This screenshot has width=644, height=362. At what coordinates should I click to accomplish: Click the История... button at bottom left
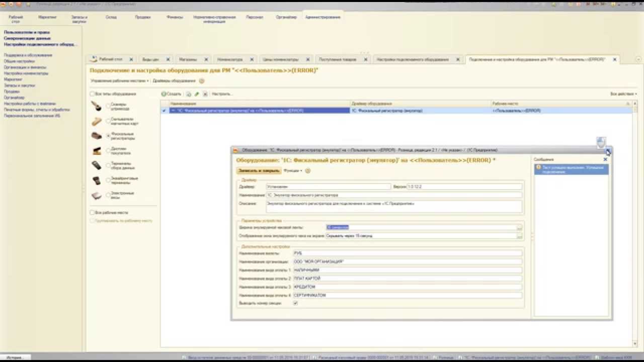16,357
